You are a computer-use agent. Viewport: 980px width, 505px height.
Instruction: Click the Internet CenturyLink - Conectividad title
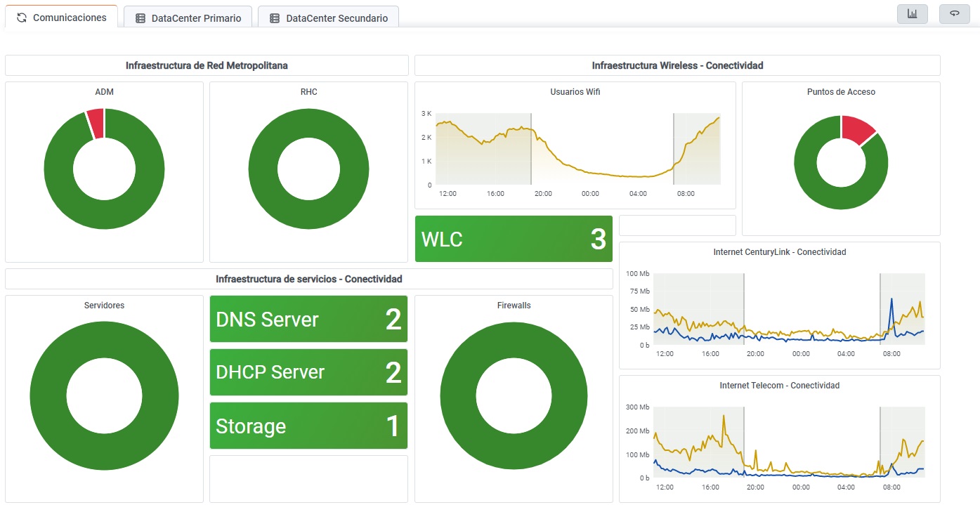[x=779, y=251]
